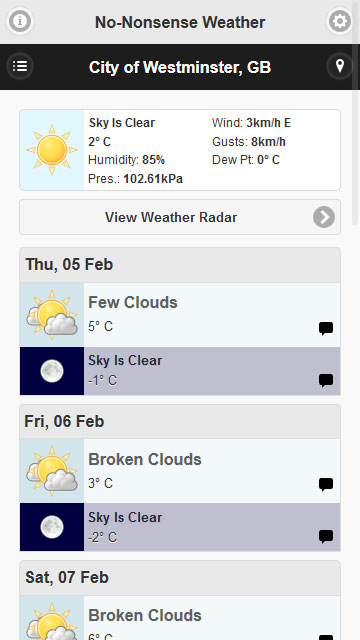The height and width of the screenshot is (640, 360).
Task: Click the current conditions sun icon
Action: 52,150
